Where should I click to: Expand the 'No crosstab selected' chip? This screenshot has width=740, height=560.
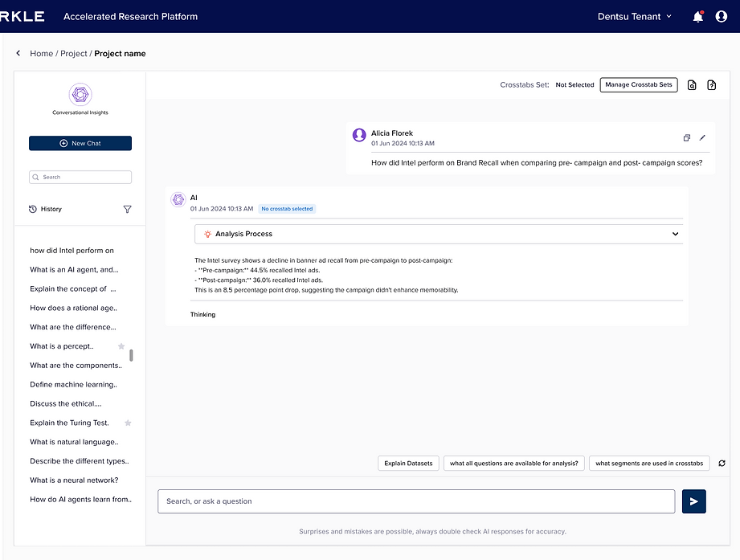287,208
